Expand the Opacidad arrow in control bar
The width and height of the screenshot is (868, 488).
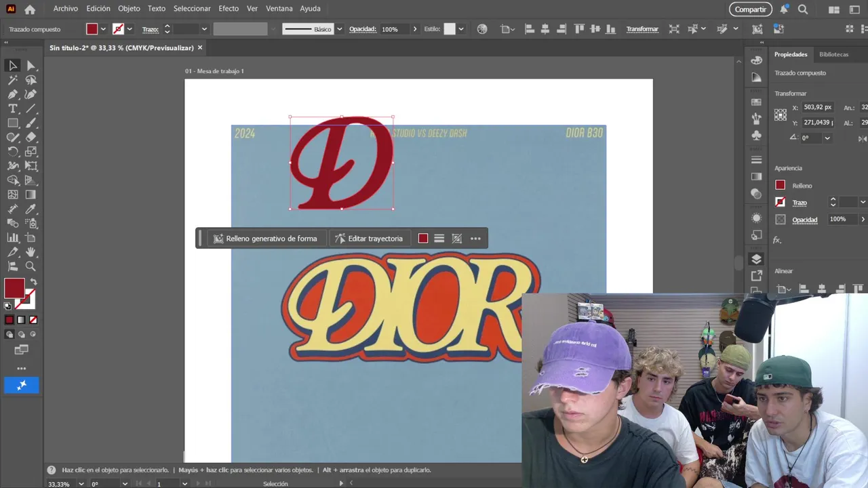(415, 29)
